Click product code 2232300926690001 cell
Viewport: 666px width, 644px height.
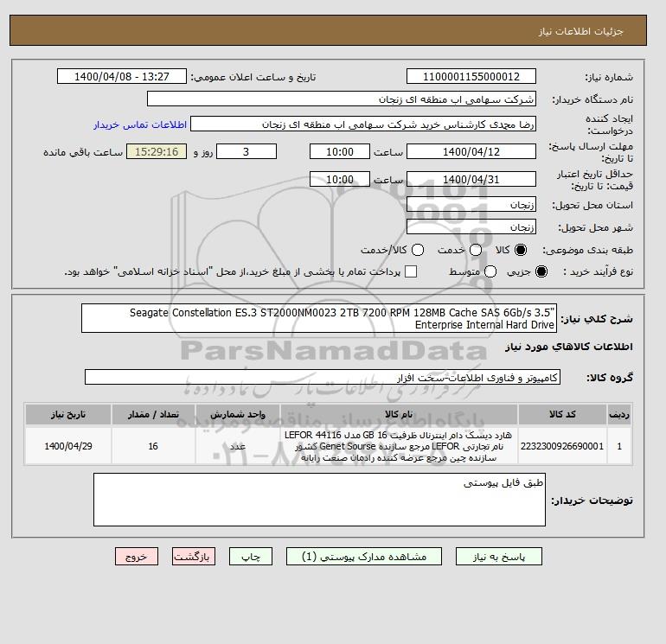[562, 446]
